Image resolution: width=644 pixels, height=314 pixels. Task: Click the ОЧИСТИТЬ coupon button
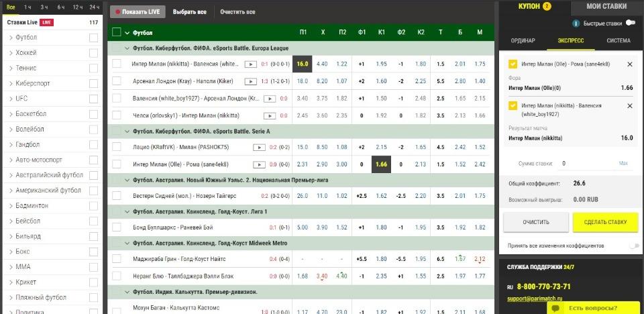536,222
